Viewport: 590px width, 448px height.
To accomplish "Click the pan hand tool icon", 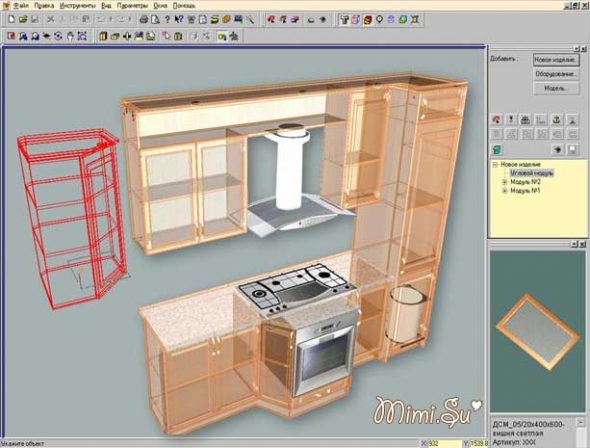I will click(x=70, y=36).
